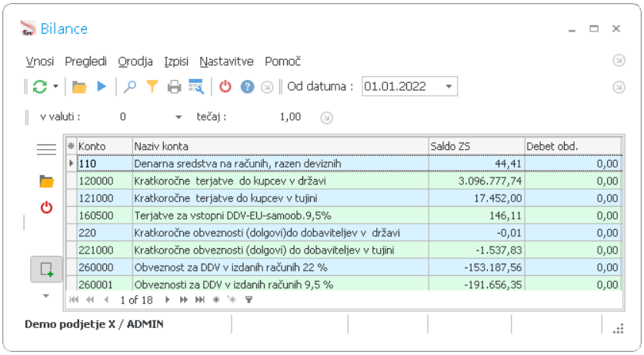Go to last record in navigator
This screenshot has height=355, width=644.
point(199,300)
